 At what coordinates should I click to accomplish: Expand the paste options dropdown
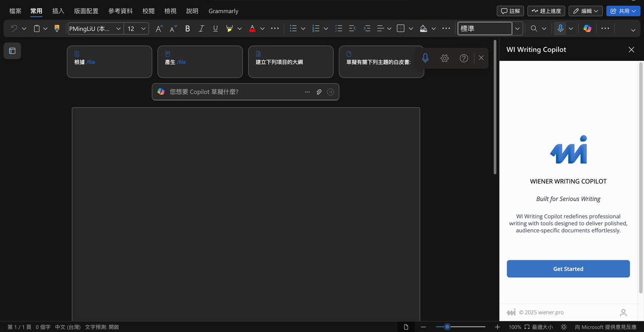coord(45,29)
